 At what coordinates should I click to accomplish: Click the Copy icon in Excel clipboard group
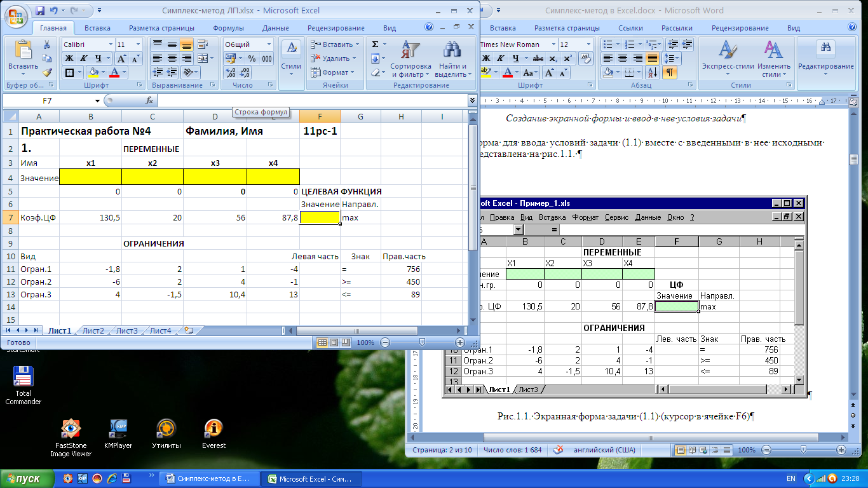point(46,58)
